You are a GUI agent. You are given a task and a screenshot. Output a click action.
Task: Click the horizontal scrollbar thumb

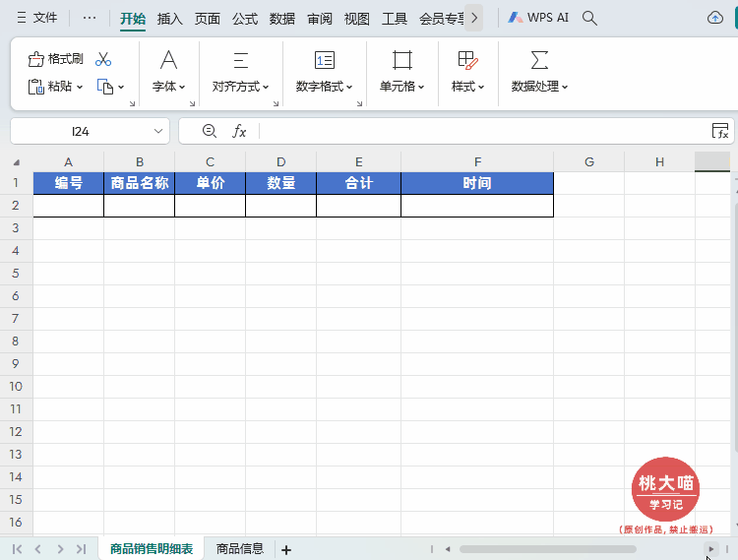[548, 549]
